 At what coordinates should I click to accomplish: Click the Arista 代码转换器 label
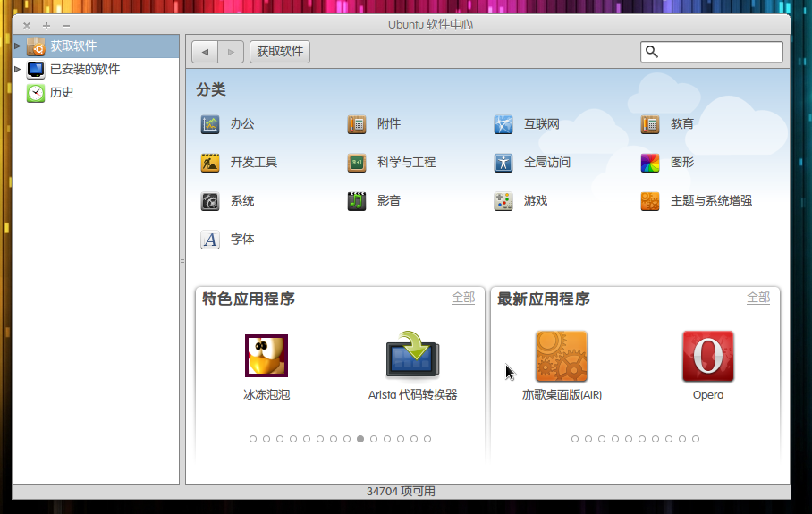click(x=413, y=395)
